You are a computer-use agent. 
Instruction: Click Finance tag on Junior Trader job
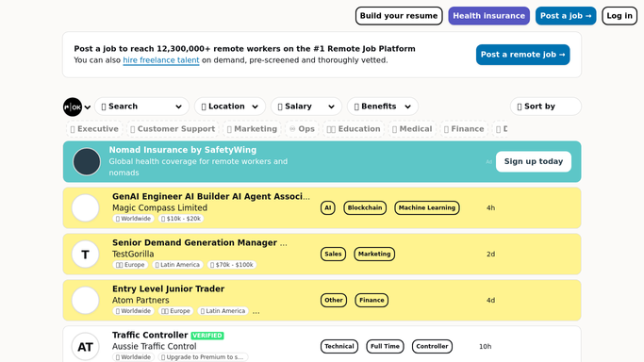click(x=372, y=300)
